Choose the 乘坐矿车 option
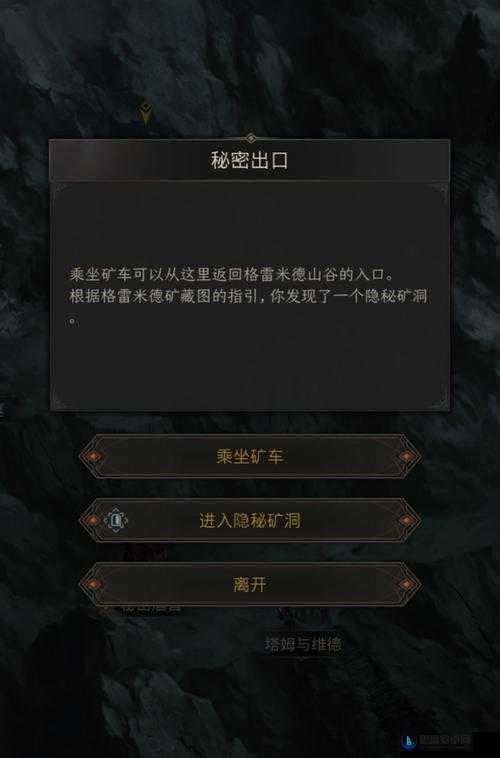500x758 pixels. click(x=250, y=456)
